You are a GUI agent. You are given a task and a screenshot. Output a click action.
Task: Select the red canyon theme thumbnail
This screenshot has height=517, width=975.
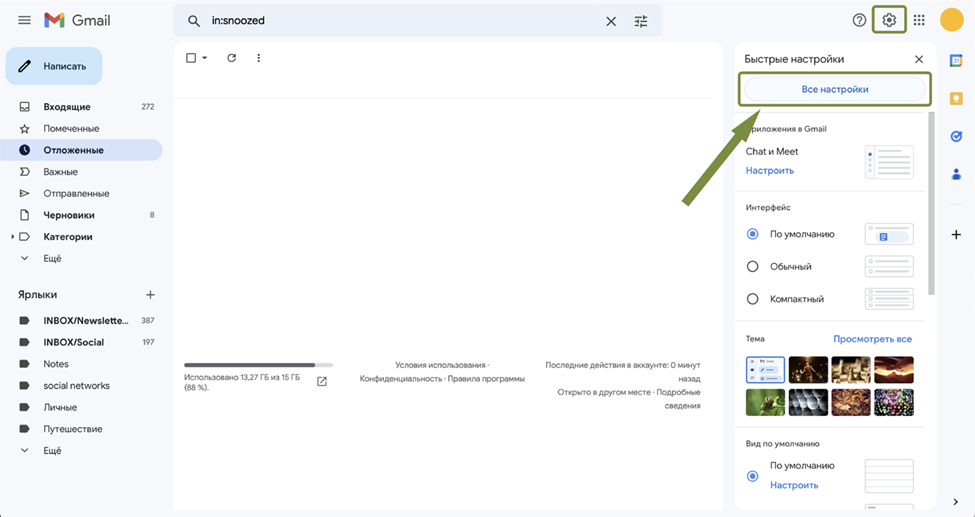894,370
